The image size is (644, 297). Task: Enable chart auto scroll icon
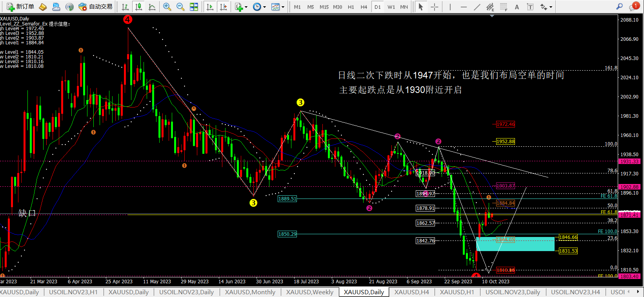pyautogui.click(x=210, y=7)
